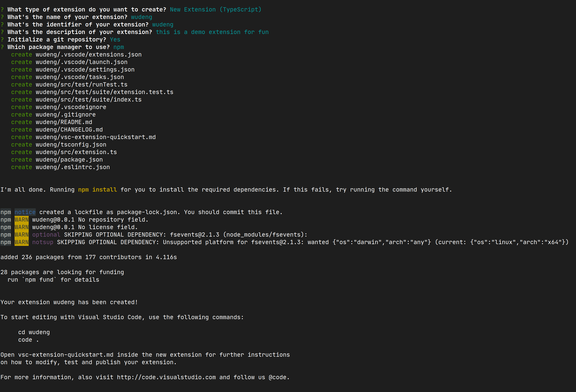This screenshot has width=576, height=392.
Task: Click the path "wudeng/.vscode/launch.json"
Action: [81, 62]
